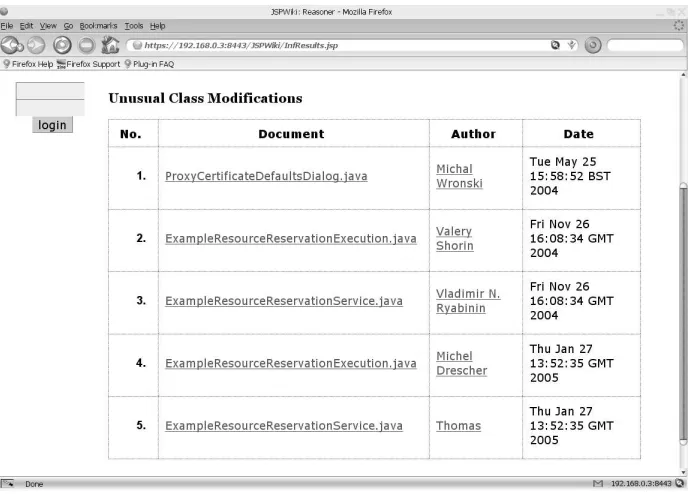692x494 pixels.
Task: Click the browser search box
Action: click(645, 45)
